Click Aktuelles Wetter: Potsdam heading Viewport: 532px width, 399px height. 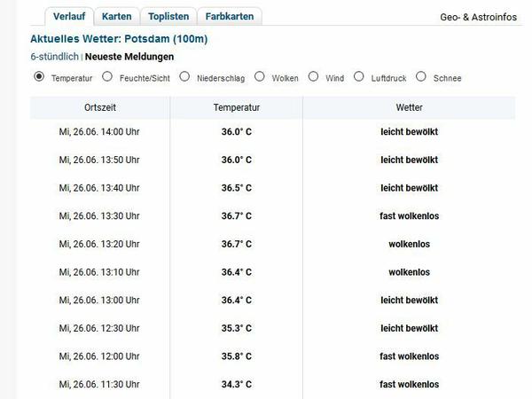(x=119, y=39)
